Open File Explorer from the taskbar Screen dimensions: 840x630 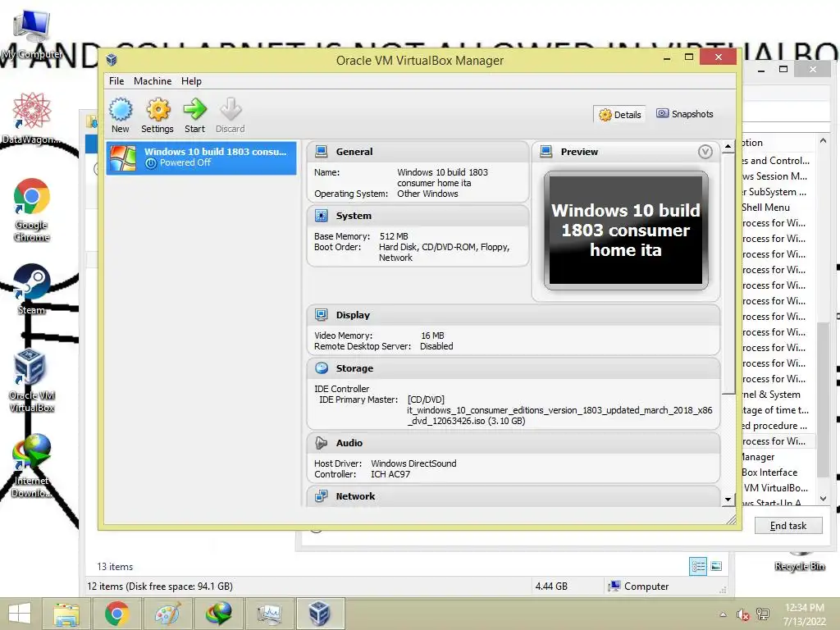(66, 614)
